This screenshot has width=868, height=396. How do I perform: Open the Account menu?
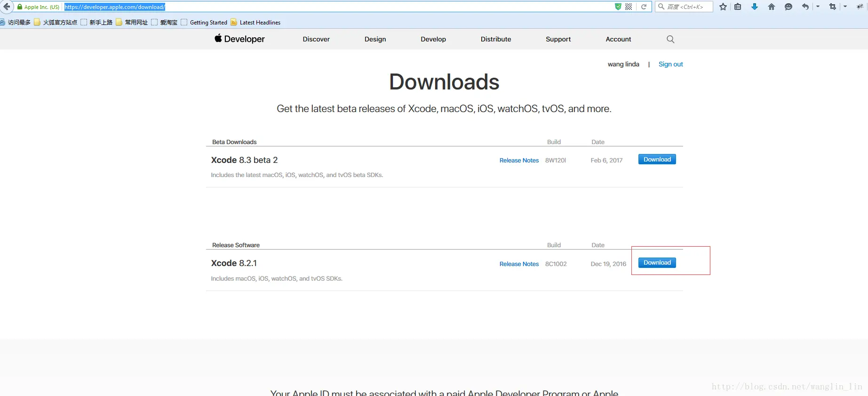coord(618,39)
